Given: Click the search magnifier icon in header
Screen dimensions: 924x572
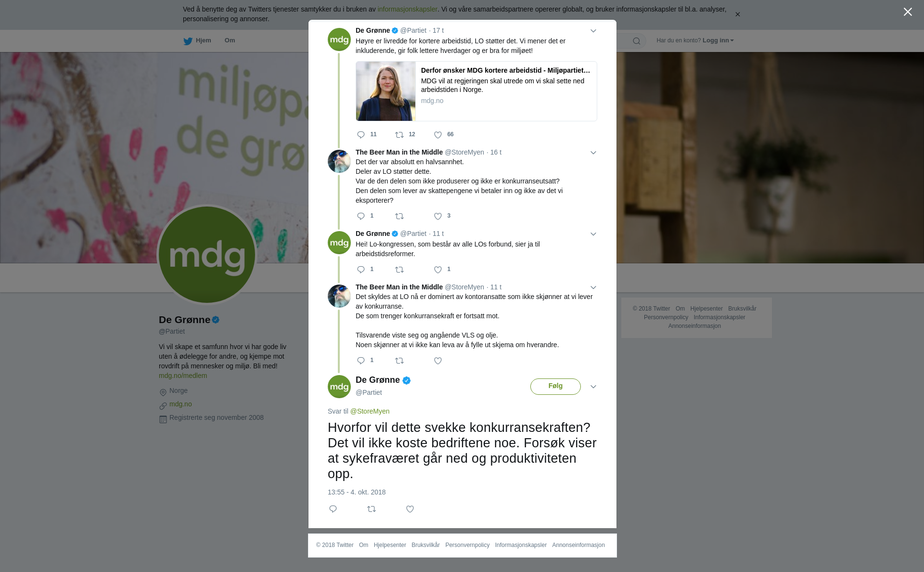Looking at the screenshot, I should tap(637, 41).
